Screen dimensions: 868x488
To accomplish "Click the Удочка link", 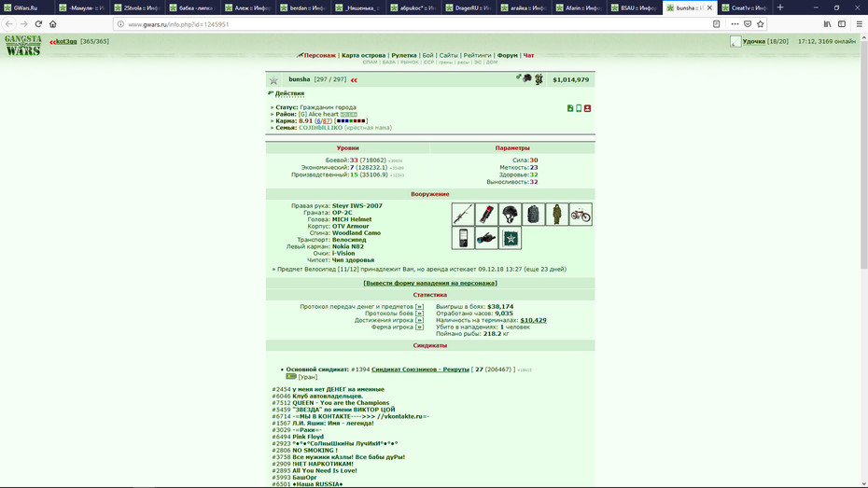I will tap(753, 41).
